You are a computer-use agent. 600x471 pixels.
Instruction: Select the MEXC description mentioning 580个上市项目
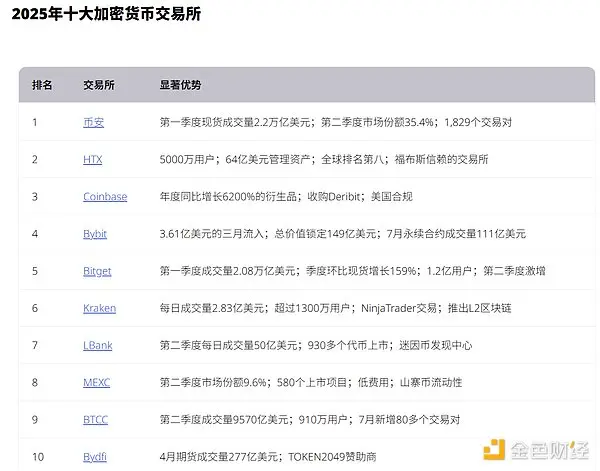311,382
